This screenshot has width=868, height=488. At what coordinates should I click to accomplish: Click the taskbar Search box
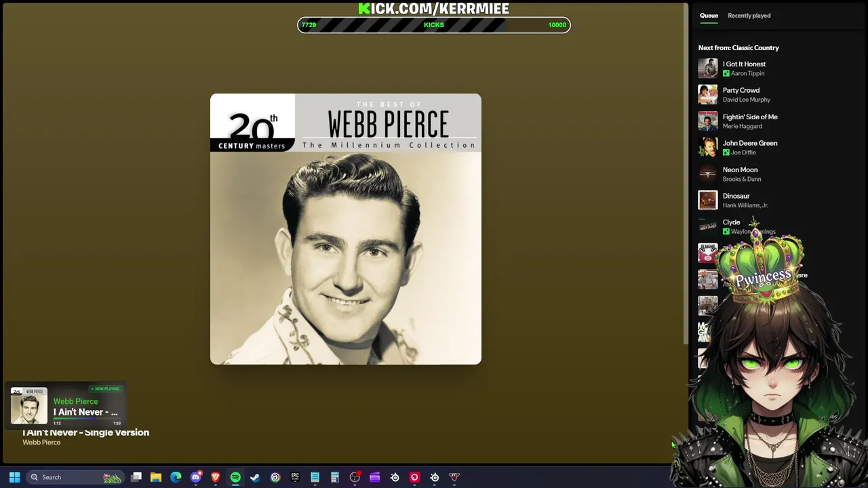coord(75,477)
